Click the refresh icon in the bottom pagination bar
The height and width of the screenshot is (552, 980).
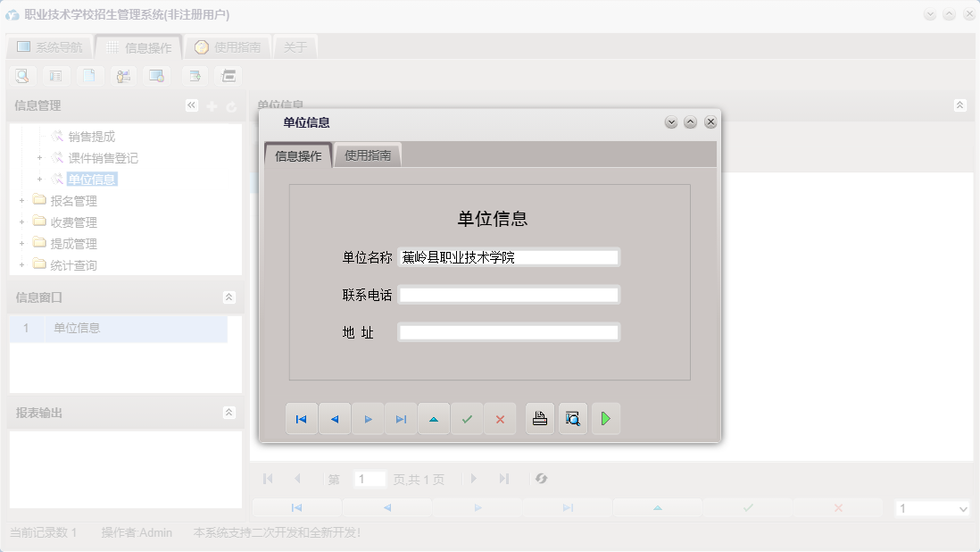tap(541, 479)
